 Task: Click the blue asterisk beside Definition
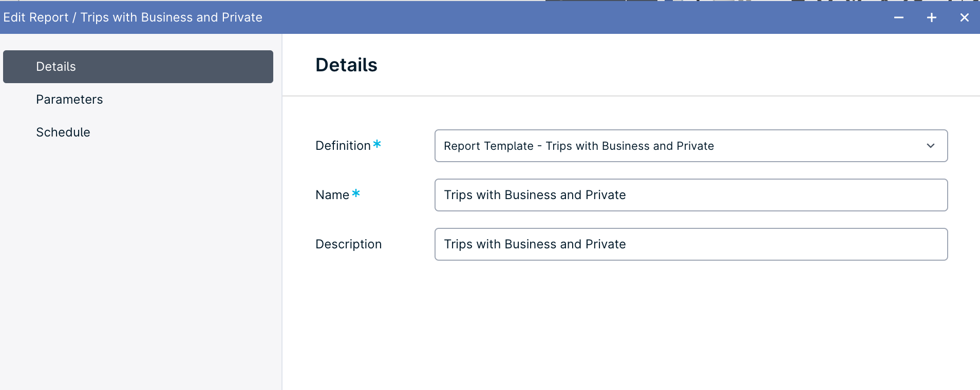(377, 144)
